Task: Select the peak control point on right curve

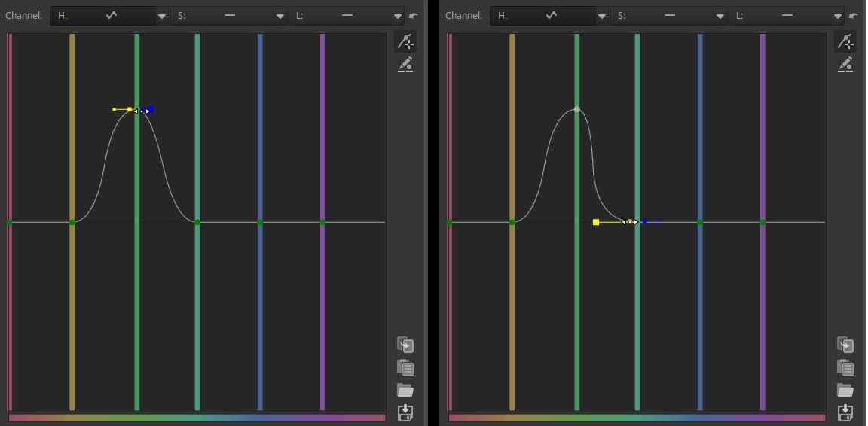Action: 577,110
